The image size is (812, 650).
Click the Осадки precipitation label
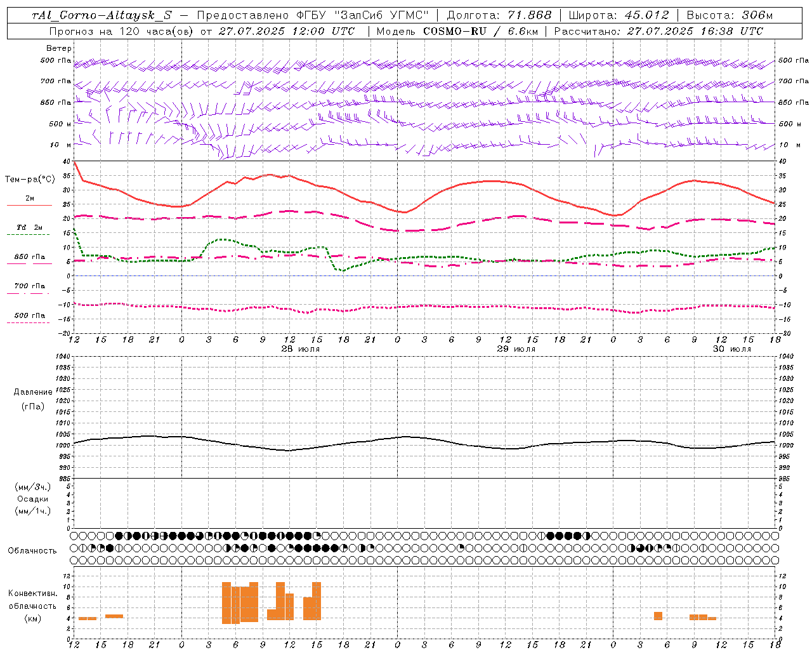click(x=34, y=499)
